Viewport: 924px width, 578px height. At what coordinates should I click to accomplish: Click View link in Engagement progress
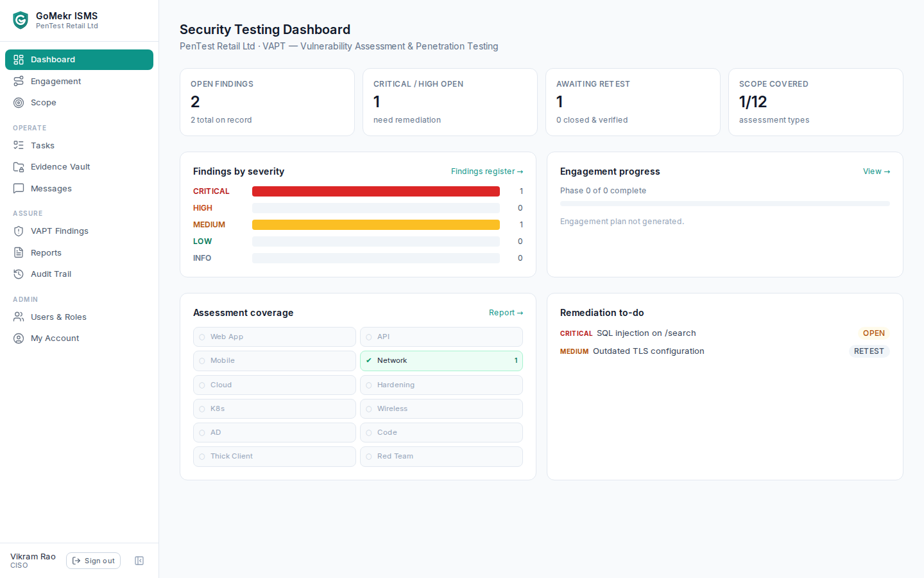[877, 171]
